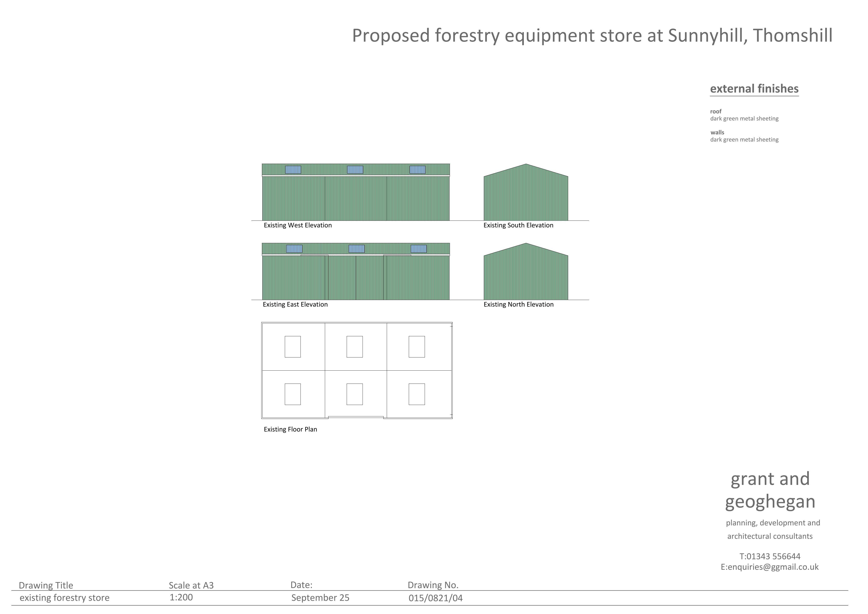
Task: Click the 'existing forestry store' title value
Action: point(64,598)
